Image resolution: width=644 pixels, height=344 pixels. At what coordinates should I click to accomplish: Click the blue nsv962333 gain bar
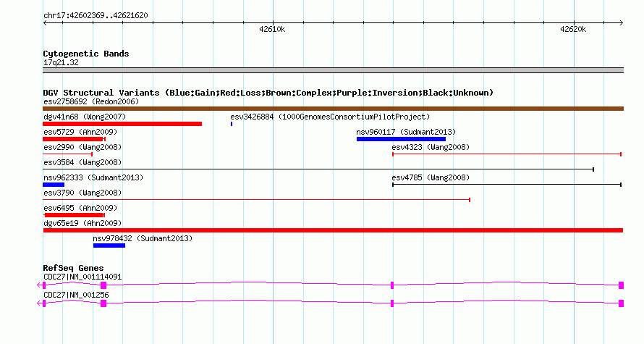(54, 185)
